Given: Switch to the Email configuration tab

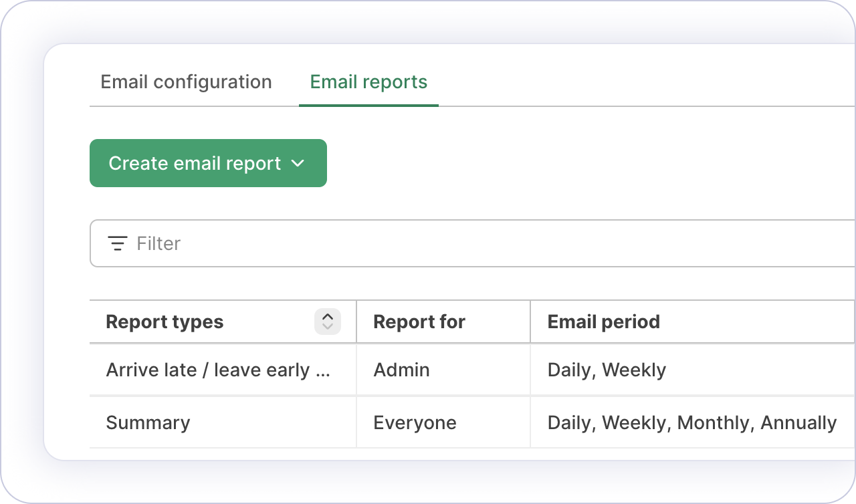Looking at the screenshot, I should [x=186, y=82].
